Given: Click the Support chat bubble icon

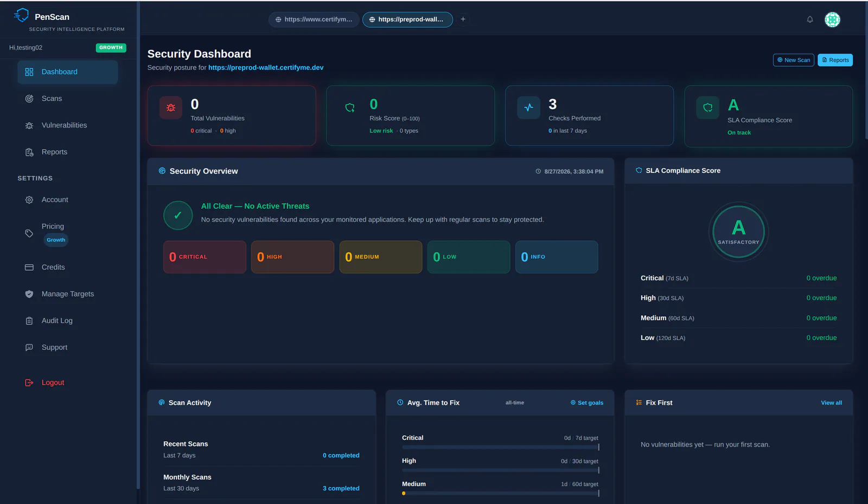Looking at the screenshot, I should click(x=29, y=348).
